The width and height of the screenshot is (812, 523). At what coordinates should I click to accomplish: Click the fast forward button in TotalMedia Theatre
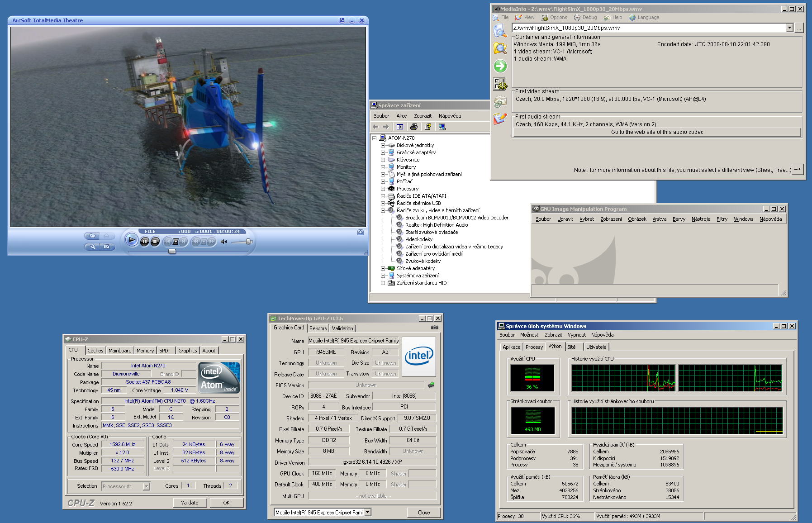pos(211,242)
